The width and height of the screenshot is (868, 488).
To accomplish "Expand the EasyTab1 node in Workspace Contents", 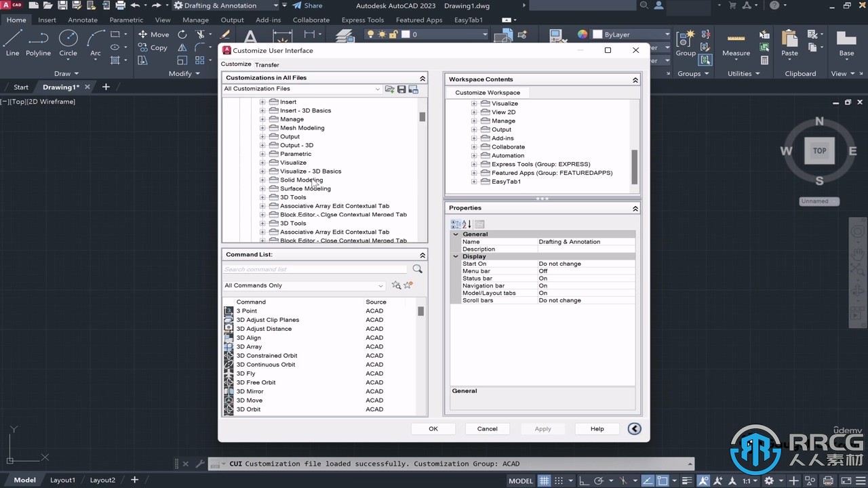I will pyautogui.click(x=474, y=182).
